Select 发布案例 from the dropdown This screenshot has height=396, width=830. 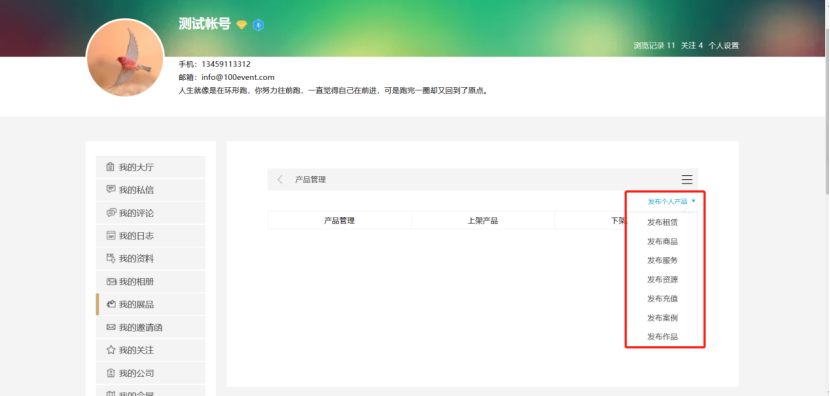[x=662, y=318]
